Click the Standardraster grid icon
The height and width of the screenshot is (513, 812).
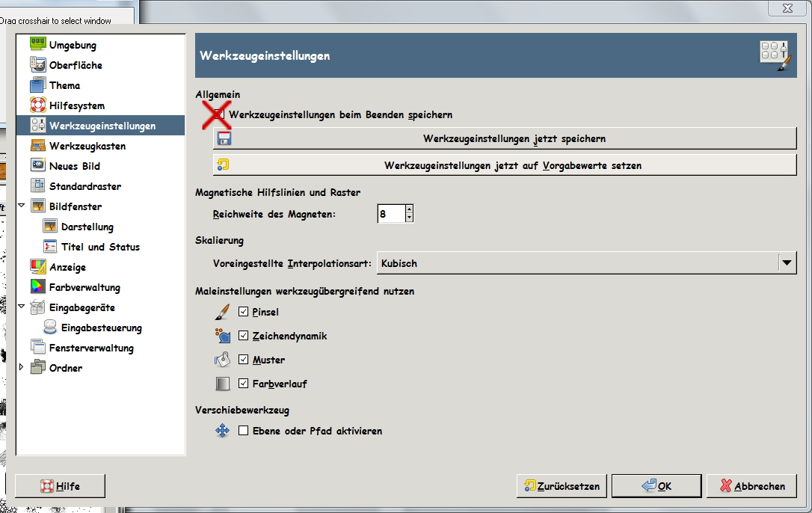point(38,185)
